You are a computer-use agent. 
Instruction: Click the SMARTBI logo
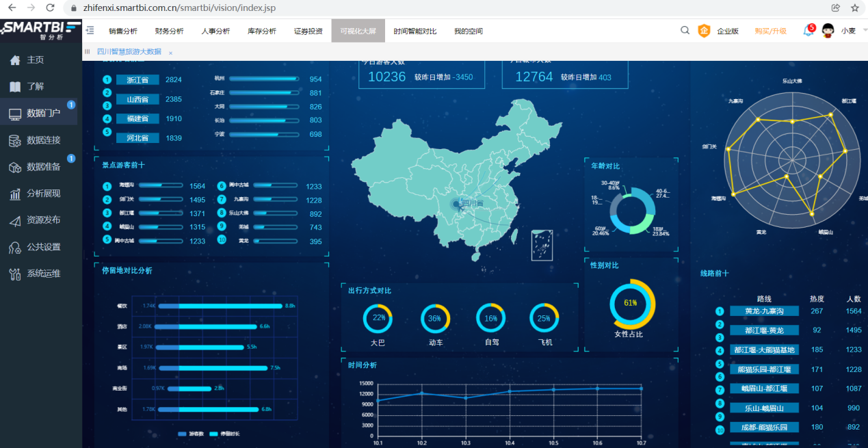pos(41,31)
